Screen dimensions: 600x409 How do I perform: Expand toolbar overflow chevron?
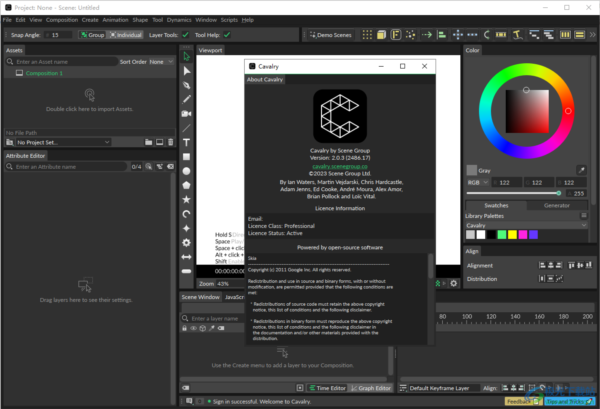[592, 35]
